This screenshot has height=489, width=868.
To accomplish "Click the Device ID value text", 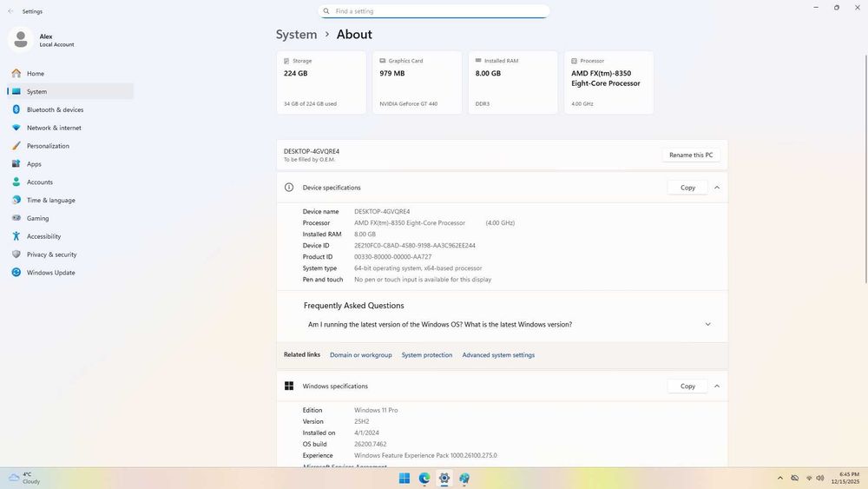I will pyautogui.click(x=415, y=245).
